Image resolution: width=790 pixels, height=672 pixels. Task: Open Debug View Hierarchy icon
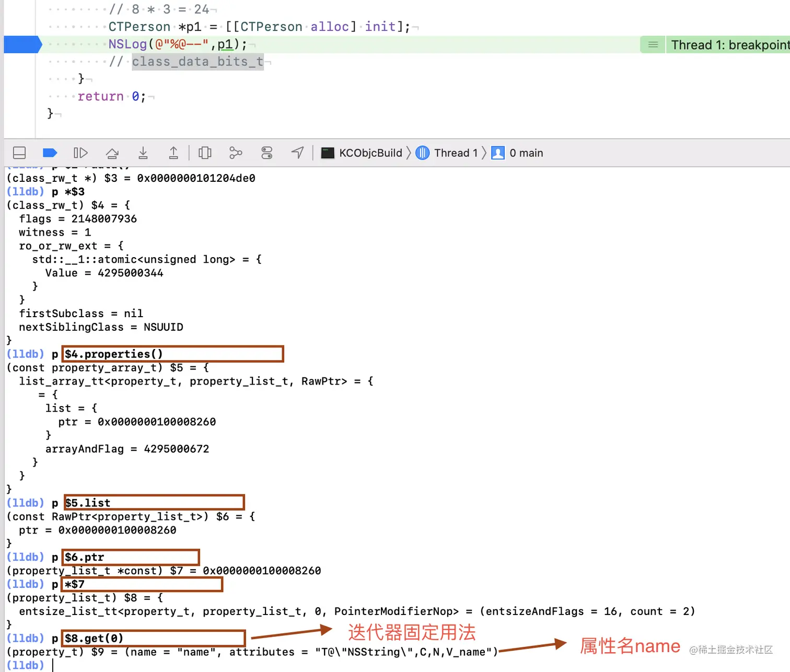click(x=205, y=153)
